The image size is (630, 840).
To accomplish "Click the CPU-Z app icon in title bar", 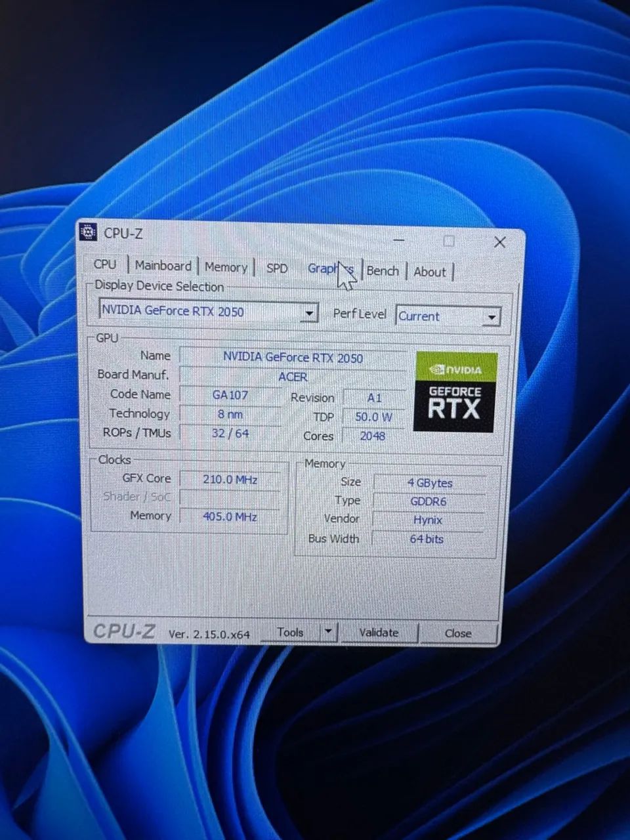I will [x=88, y=232].
